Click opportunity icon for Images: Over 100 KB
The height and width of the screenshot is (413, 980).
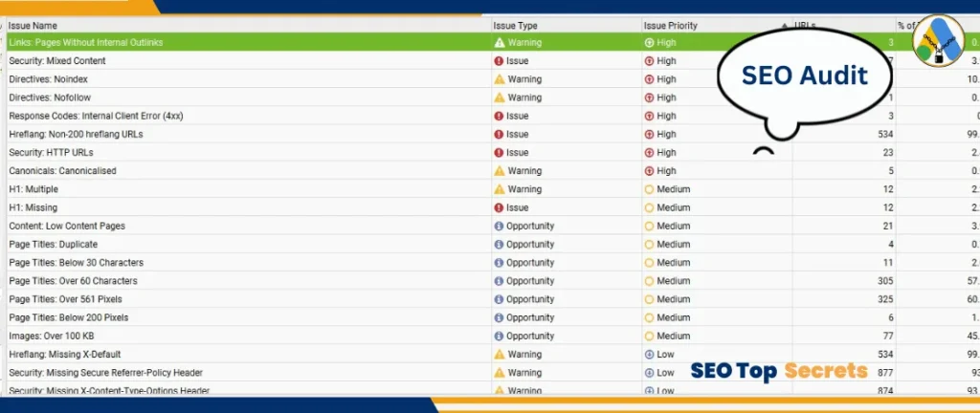point(499,337)
